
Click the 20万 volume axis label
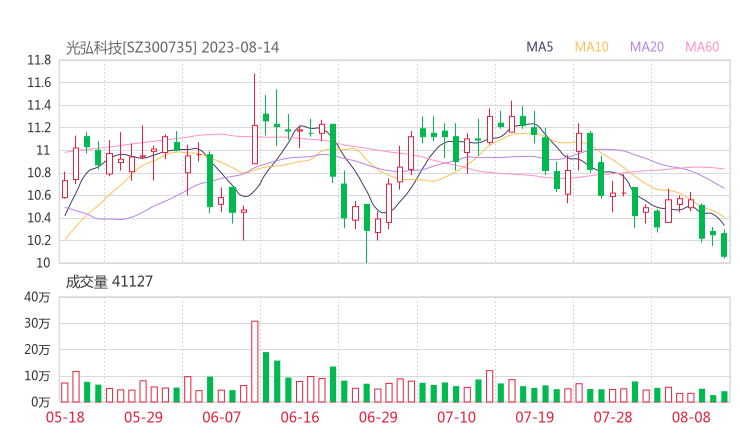coord(37,350)
